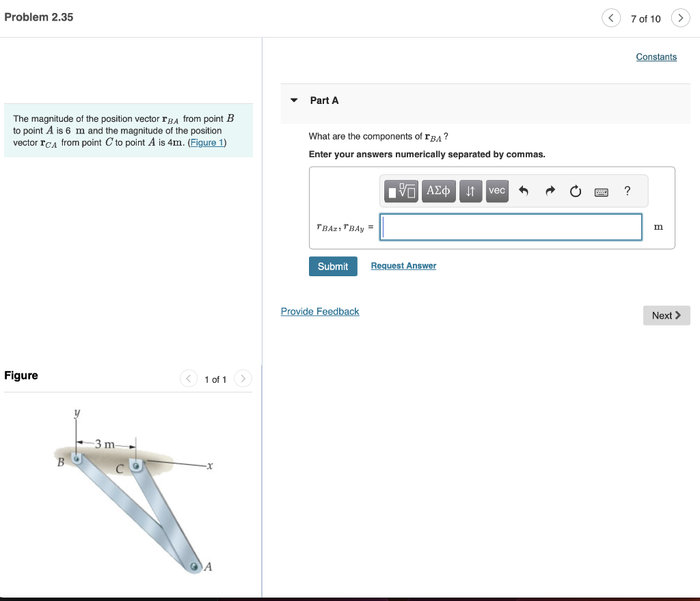Reset the answer with the refresh icon
The height and width of the screenshot is (601, 700).
(x=575, y=191)
